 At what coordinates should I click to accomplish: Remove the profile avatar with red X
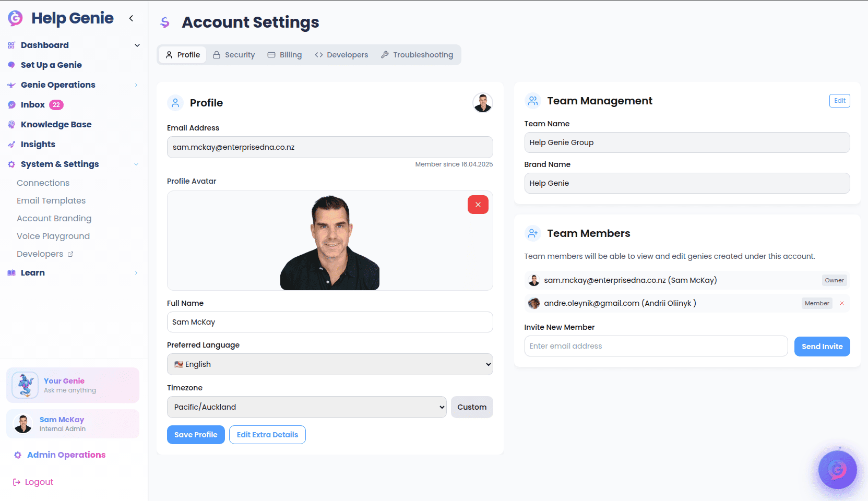click(478, 205)
